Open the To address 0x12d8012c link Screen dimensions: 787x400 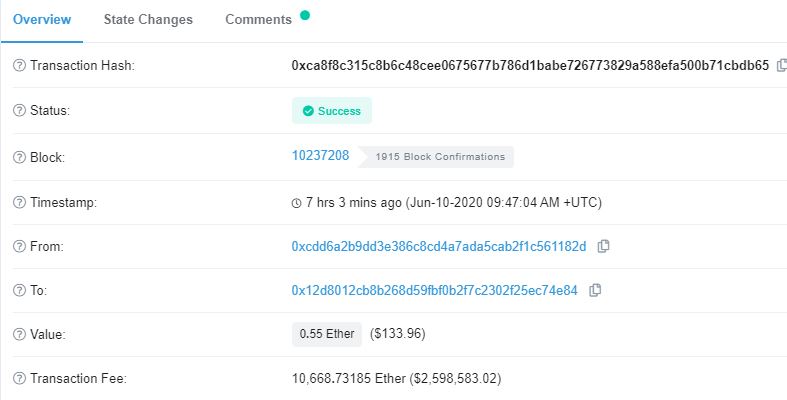click(x=435, y=290)
